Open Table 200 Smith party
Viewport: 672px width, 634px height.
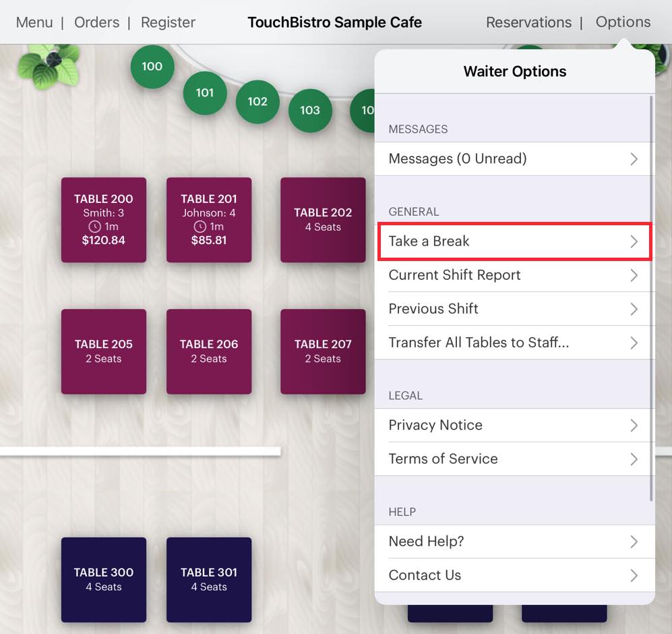(104, 220)
